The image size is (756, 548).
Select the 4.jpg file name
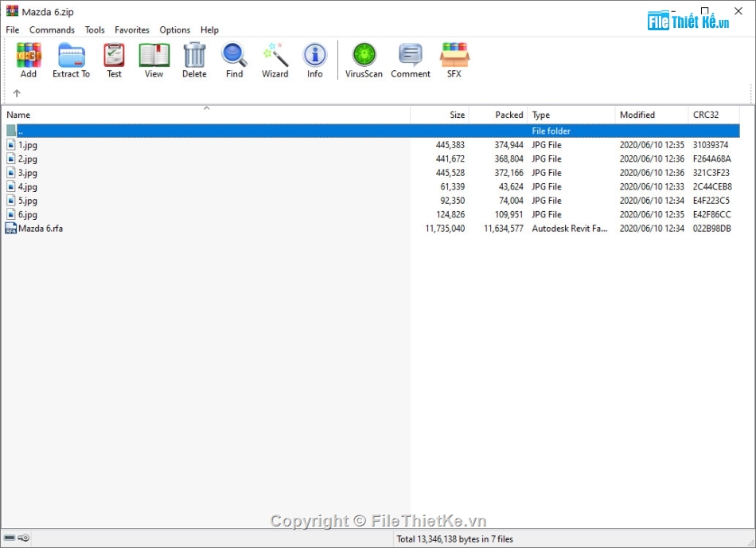click(x=28, y=186)
